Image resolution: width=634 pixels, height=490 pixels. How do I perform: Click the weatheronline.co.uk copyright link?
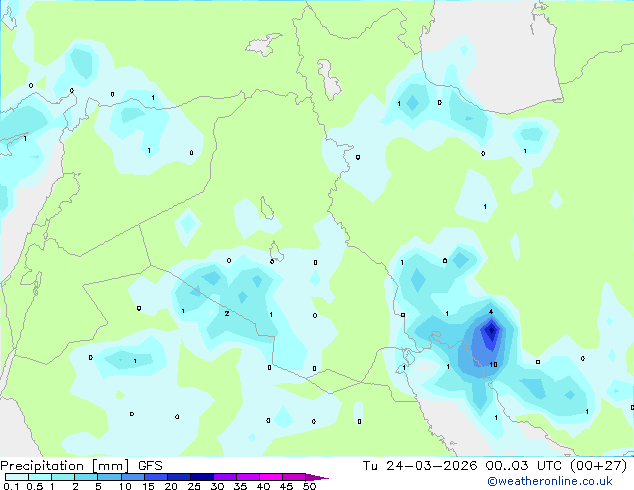coord(550,481)
